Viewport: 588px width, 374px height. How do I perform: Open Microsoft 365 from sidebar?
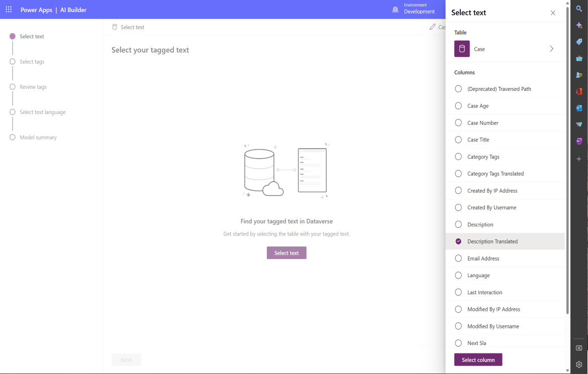pos(579,91)
